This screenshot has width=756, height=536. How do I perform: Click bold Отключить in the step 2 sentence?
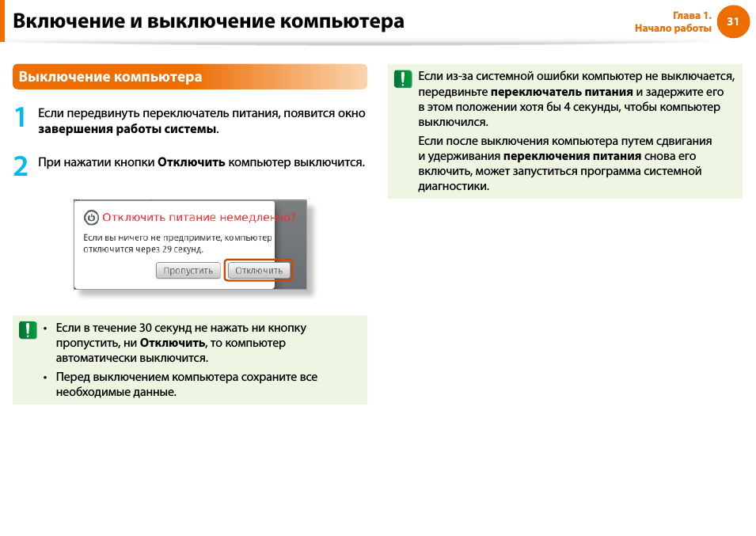click(192, 162)
